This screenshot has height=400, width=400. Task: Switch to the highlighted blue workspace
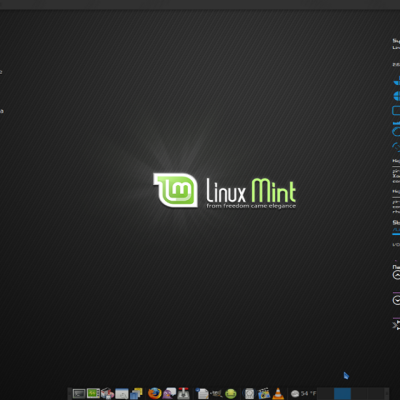tap(342, 394)
